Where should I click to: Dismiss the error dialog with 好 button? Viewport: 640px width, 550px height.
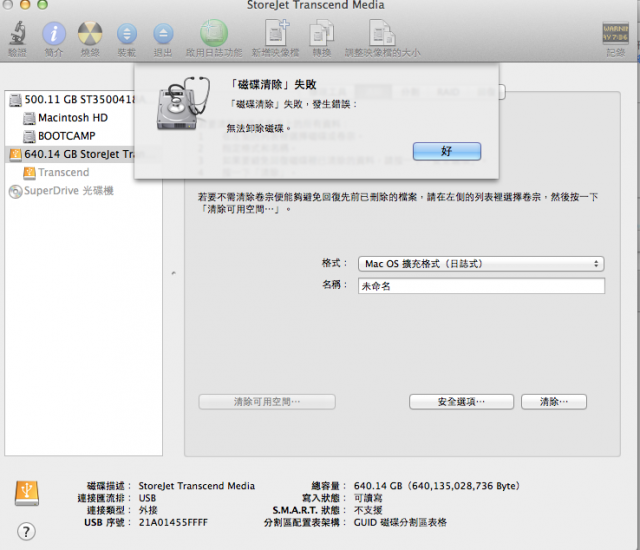pyautogui.click(x=447, y=151)
